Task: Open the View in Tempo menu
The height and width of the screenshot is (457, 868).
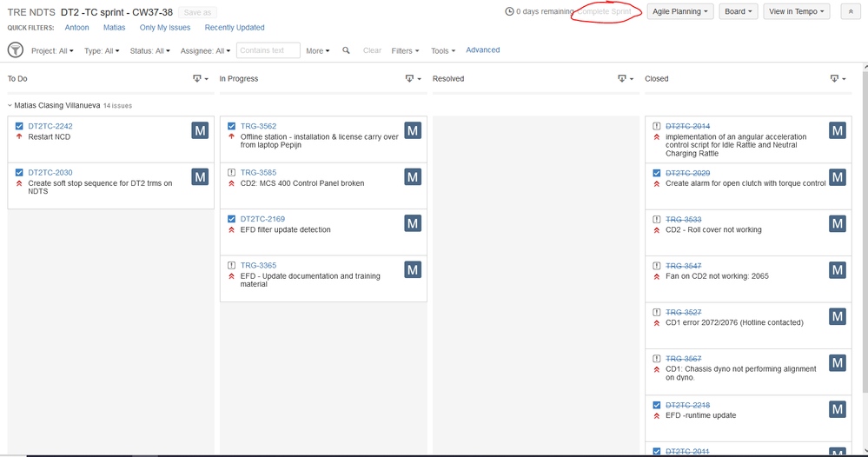Action: (796, 11)
